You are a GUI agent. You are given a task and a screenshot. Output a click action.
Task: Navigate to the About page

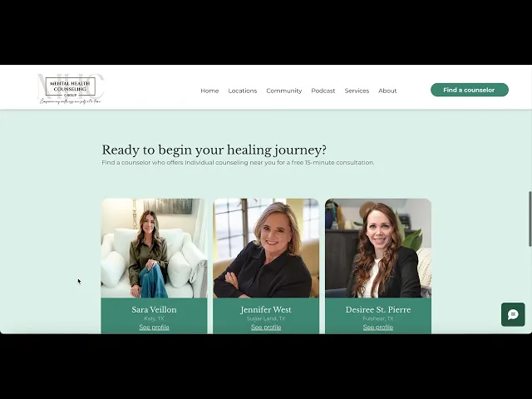click(387, 91)
